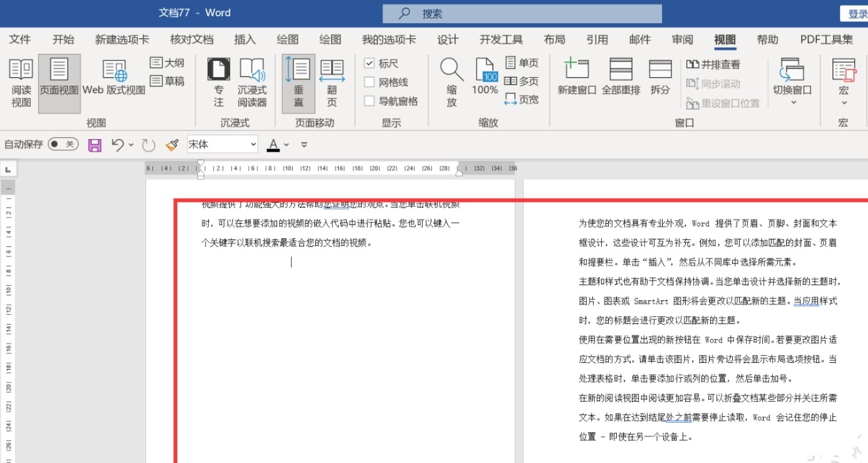This screenshot has height=463, width=868.
Task: Expand the Macros (宏) dropdown
Action: (x=844, y=82)
